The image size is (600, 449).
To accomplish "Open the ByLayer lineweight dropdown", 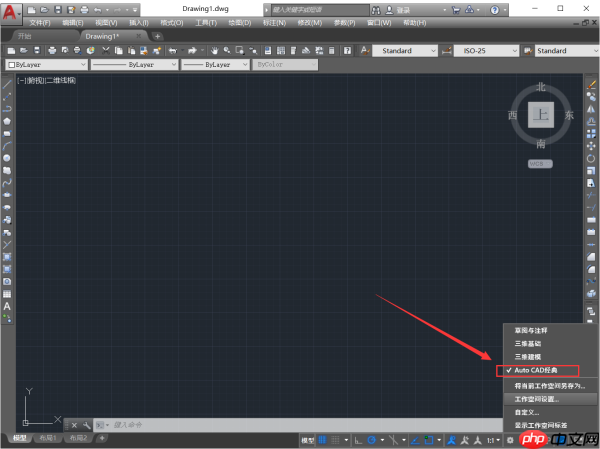I will [x=215, y=65].
